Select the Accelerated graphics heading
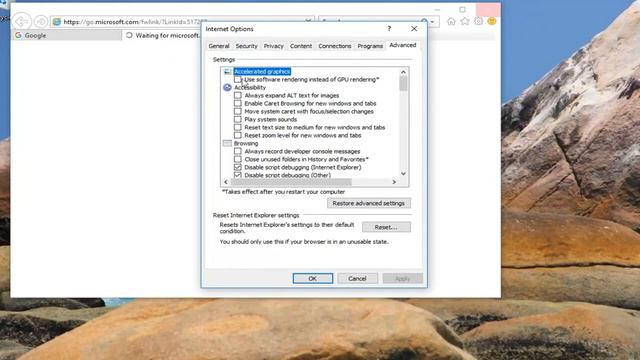Screen dimensions: 640x360 (262, 71)
